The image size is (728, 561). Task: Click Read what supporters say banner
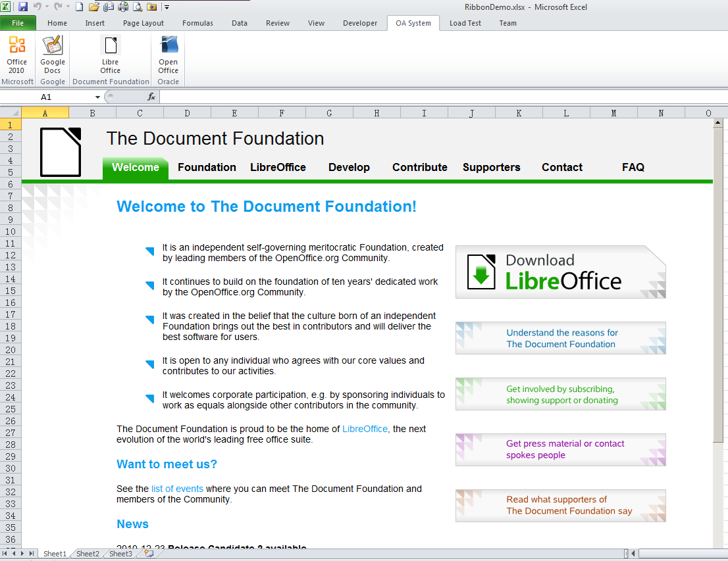pos(560,506)
